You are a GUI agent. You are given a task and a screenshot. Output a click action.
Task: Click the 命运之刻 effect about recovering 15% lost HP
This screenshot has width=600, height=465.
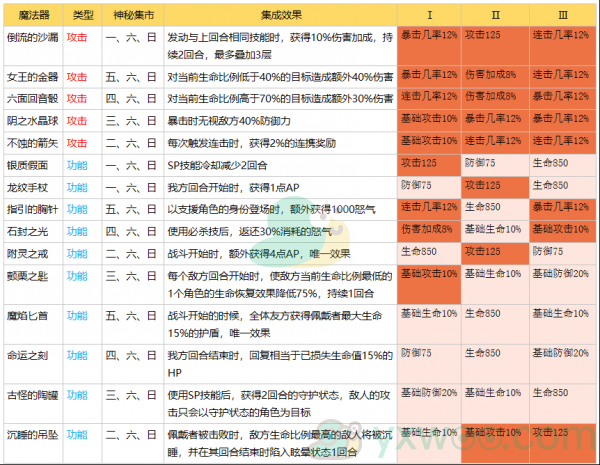pyautogui.click(x=280, y=364)
